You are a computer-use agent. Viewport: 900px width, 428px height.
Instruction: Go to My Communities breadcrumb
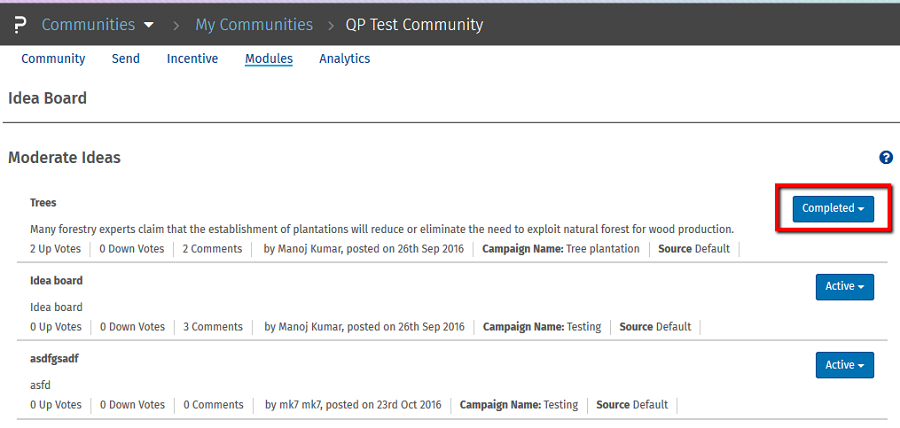pyautogui.click(x=253, y=24)
